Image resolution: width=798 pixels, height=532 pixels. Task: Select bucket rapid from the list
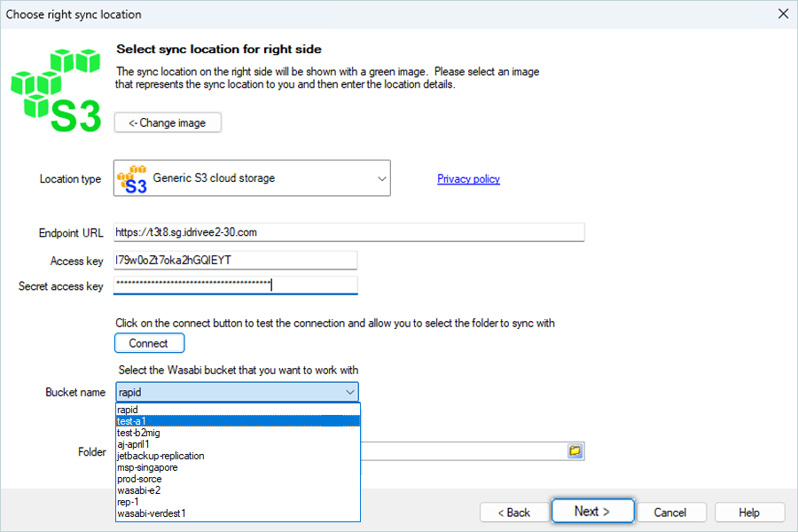[x=238, y=410]
